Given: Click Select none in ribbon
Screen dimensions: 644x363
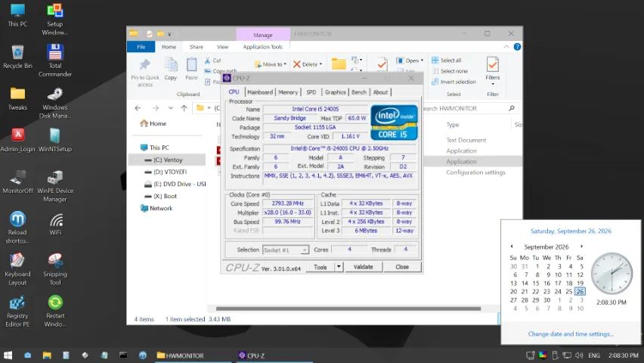Looking at the screenshot, I should click(450, 71).
